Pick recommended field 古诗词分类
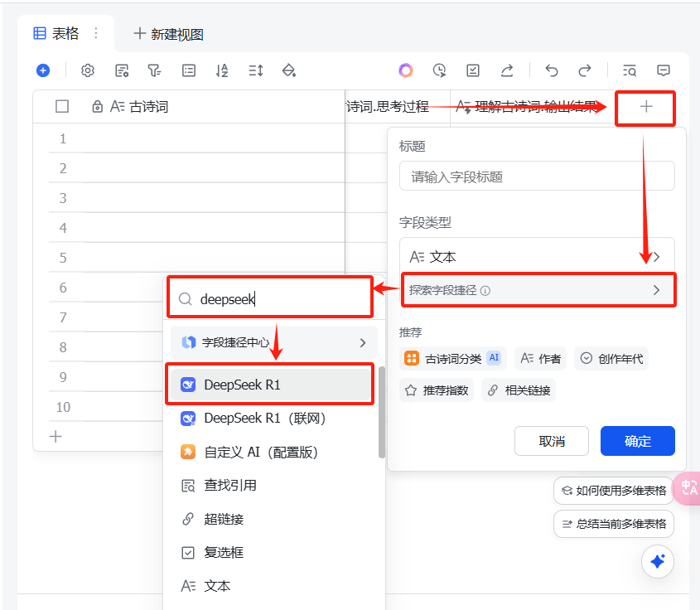This screenshot has height=610, width=700. pyautogui.click(x=452, y=358)
